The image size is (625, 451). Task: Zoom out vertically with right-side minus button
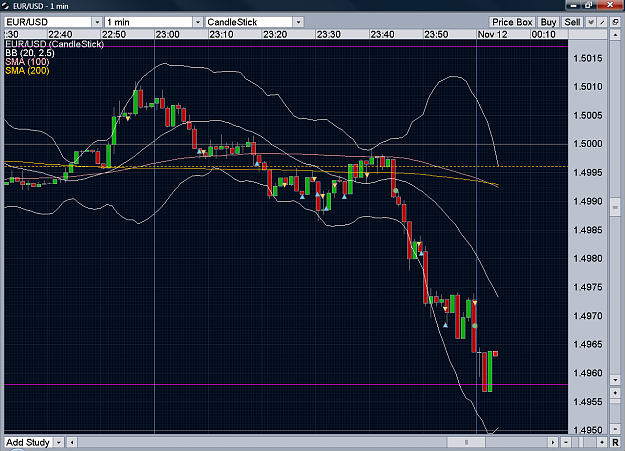[x=615, y=429]
